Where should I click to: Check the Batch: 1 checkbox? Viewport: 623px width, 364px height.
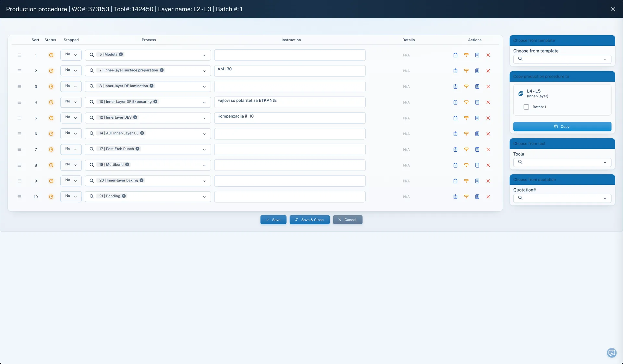tap(526, 107)
